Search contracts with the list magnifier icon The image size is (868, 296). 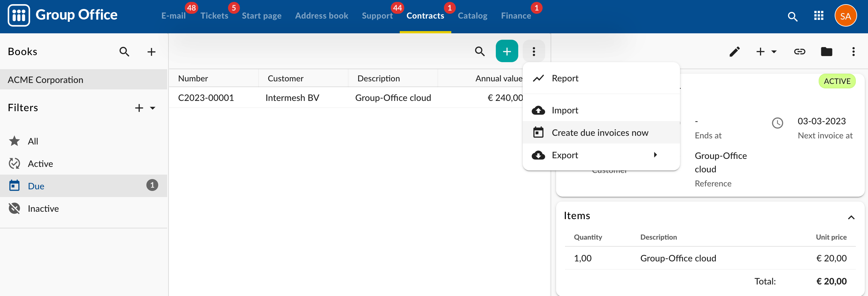coord(480,51)
